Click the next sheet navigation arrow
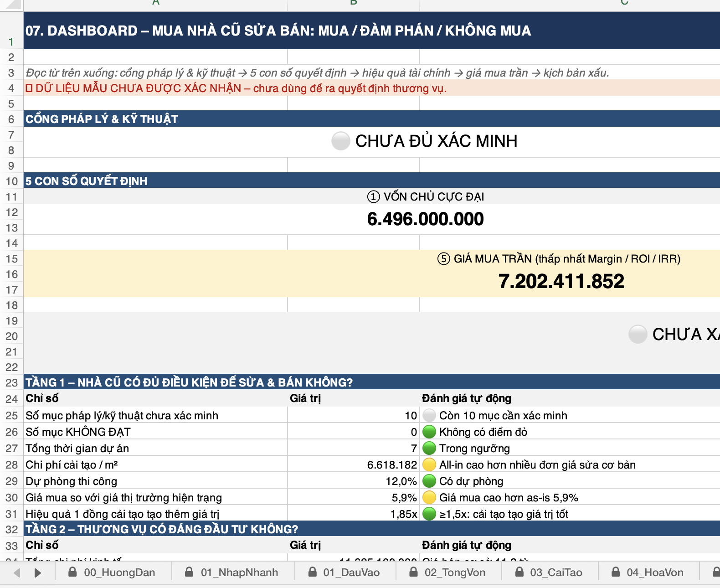Screen dimensions: 720x588 [x=38, y=573]
